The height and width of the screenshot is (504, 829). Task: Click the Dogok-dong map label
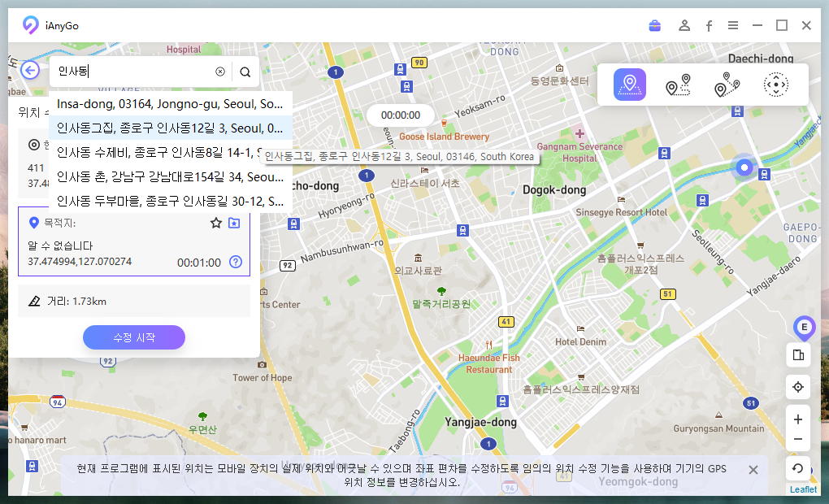pos(554,190)
